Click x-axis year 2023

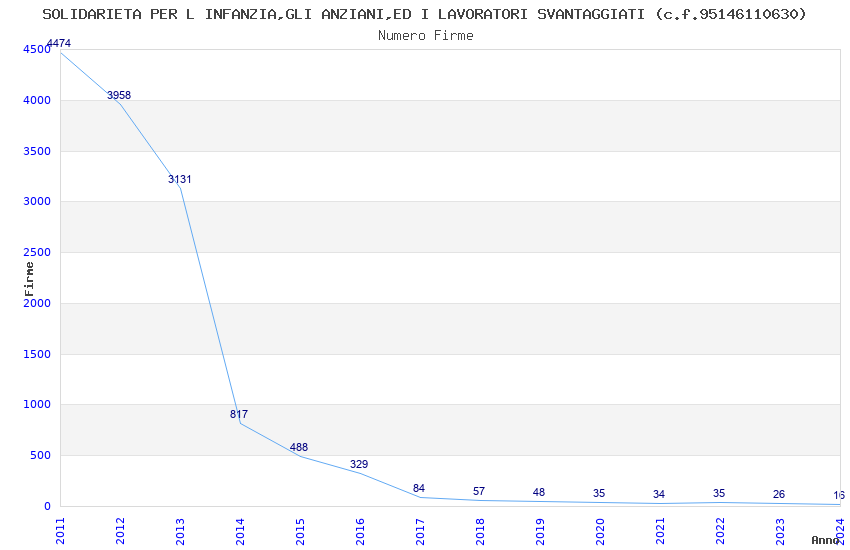pos(780,532)
